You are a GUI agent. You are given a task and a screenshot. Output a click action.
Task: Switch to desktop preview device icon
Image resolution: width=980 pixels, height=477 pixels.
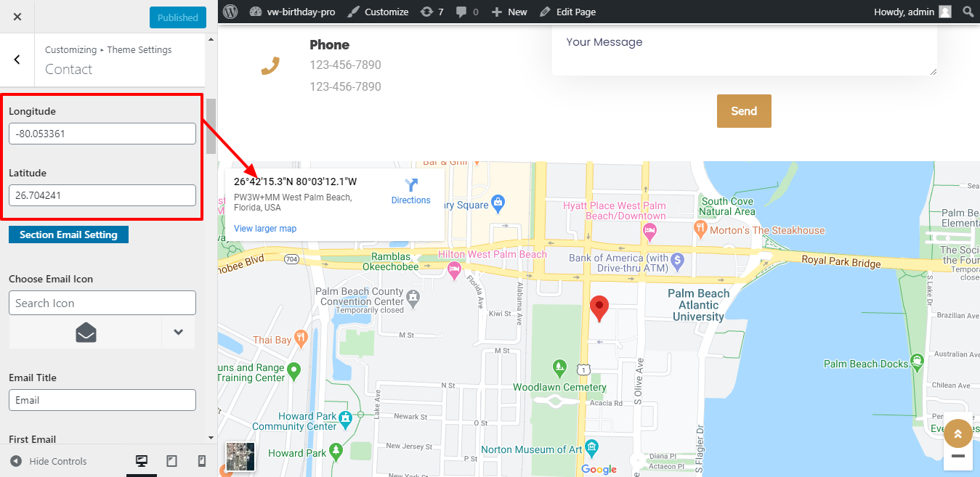click(x=142, y=461)
